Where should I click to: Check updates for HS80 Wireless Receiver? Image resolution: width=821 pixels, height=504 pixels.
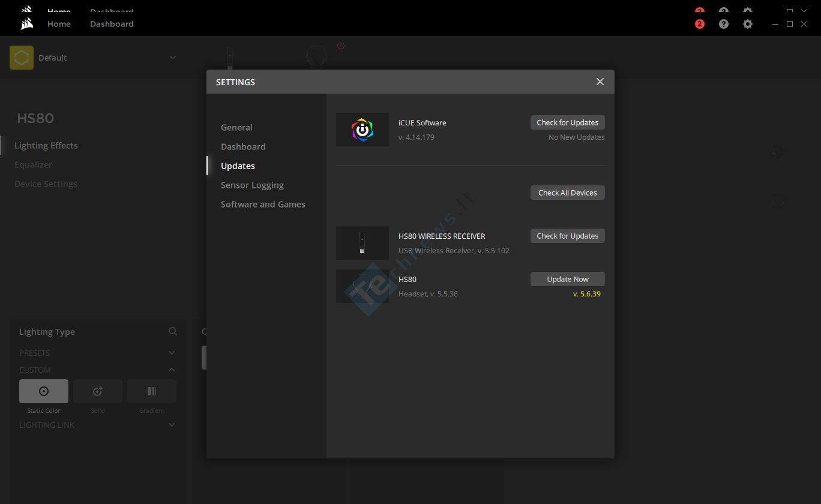point(568,236)
